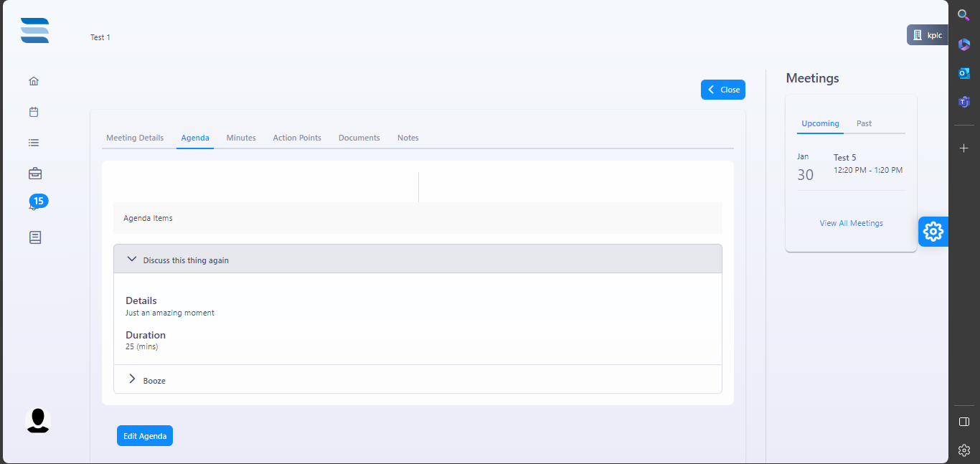The image size is (980, 464).
Task: Click the View All Meetings link
Action: (851, 223)
